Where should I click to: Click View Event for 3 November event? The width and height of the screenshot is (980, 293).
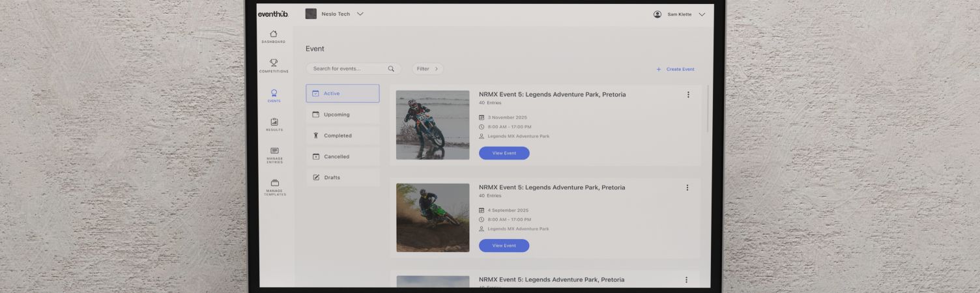(504, 153)
